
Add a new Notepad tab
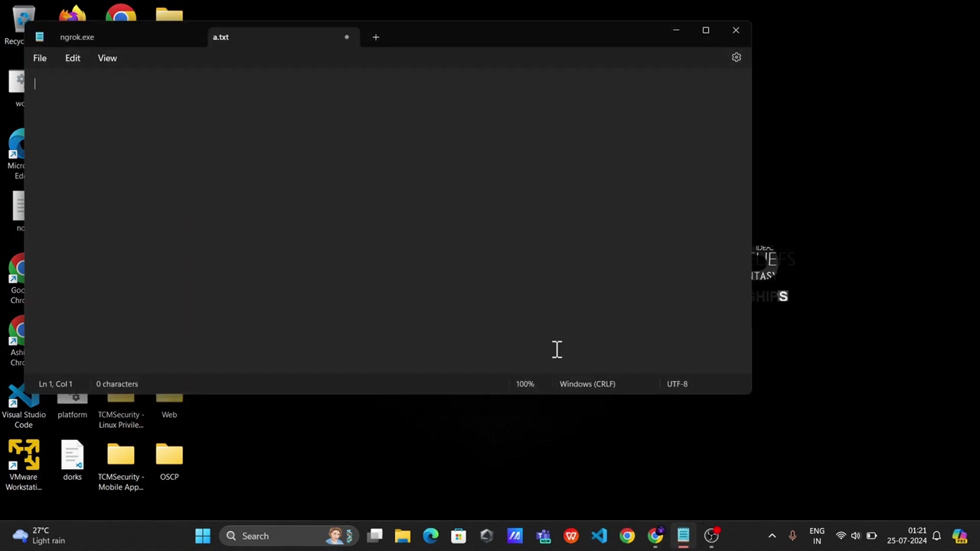pos(375,37)
